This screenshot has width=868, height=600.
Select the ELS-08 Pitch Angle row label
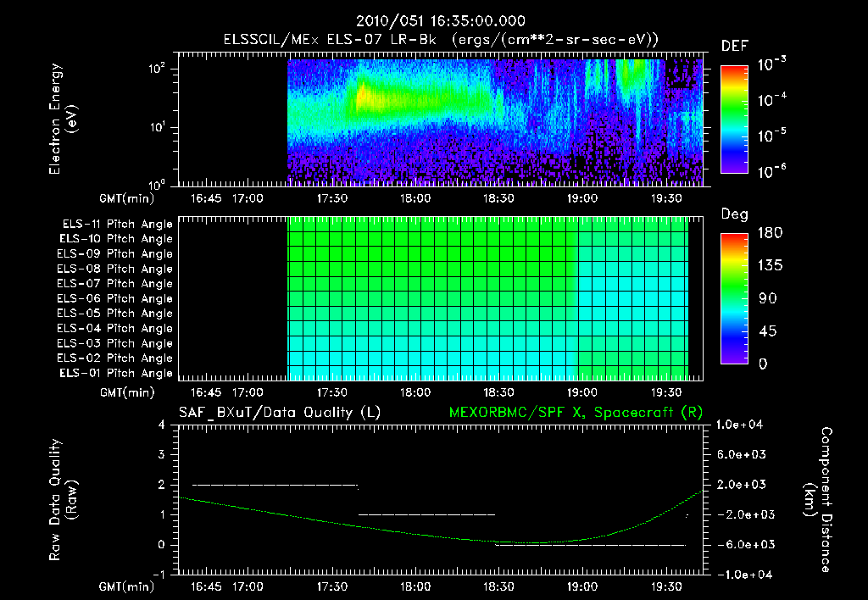point(114,269)
